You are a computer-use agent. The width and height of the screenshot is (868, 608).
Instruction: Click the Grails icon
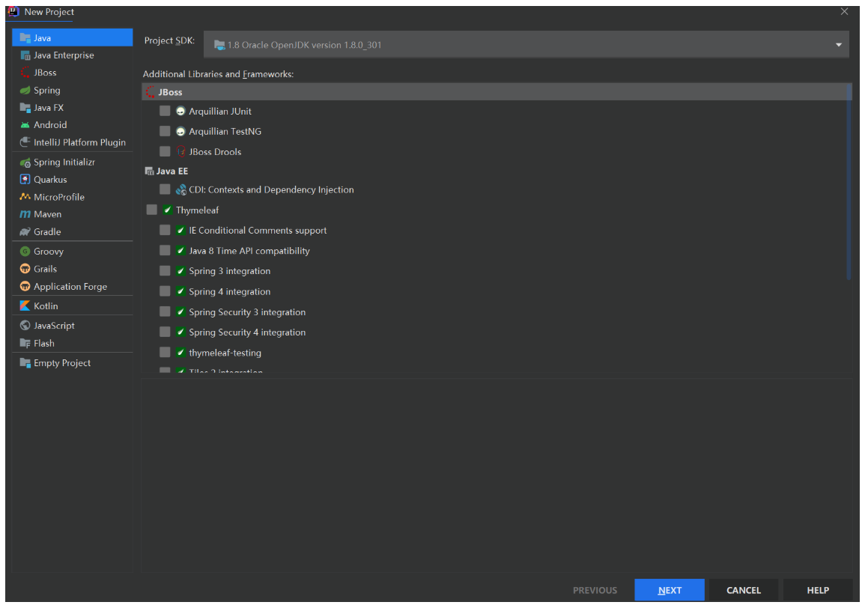click(25, 269)
